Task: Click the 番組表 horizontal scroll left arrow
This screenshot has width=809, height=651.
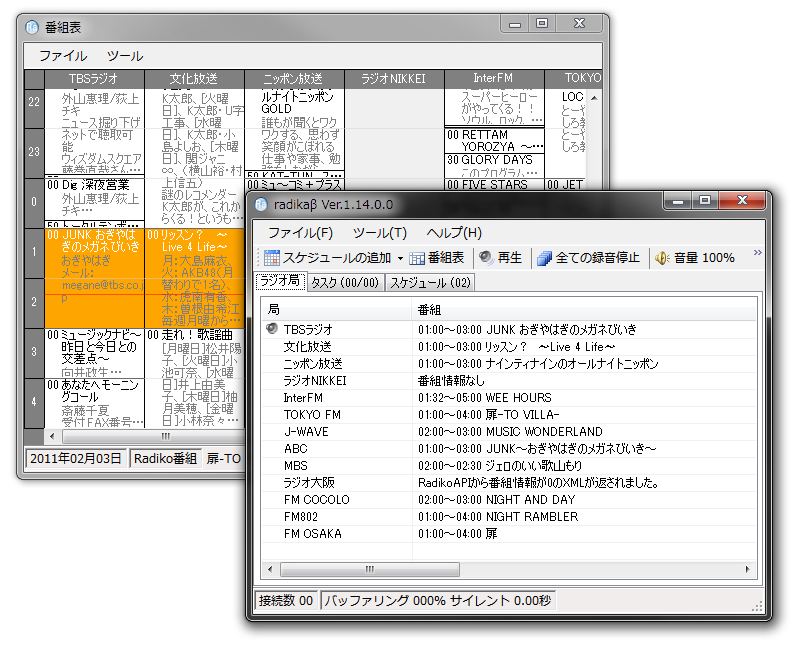Action: click(52, 436)
